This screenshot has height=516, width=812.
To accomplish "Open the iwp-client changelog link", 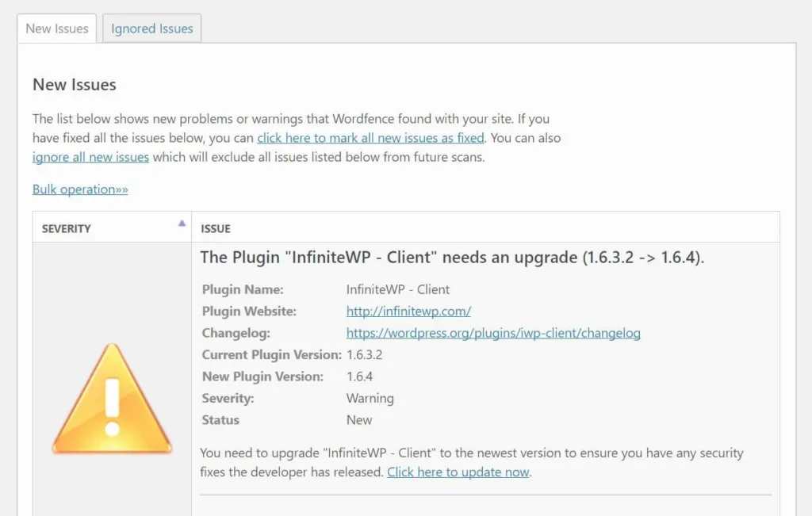I will point(492,333).
